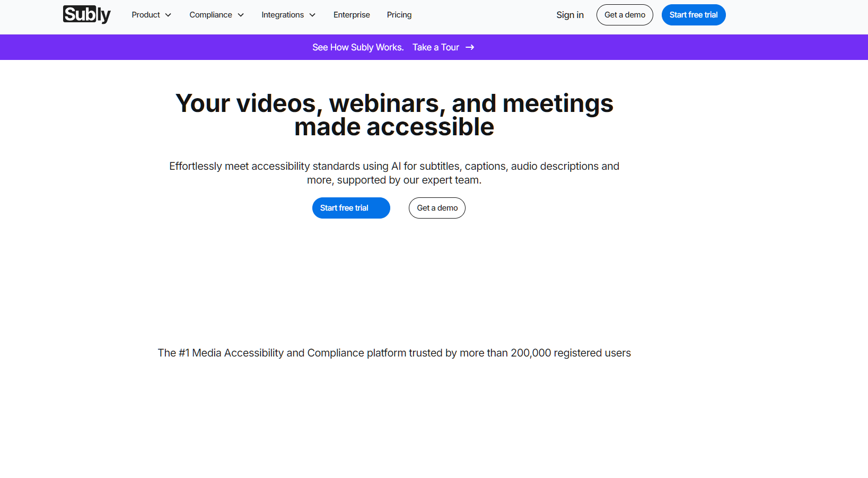Viewport: 868px width, 478px height.
Task: Go to the Enterprise page
Action: point(352,15)
